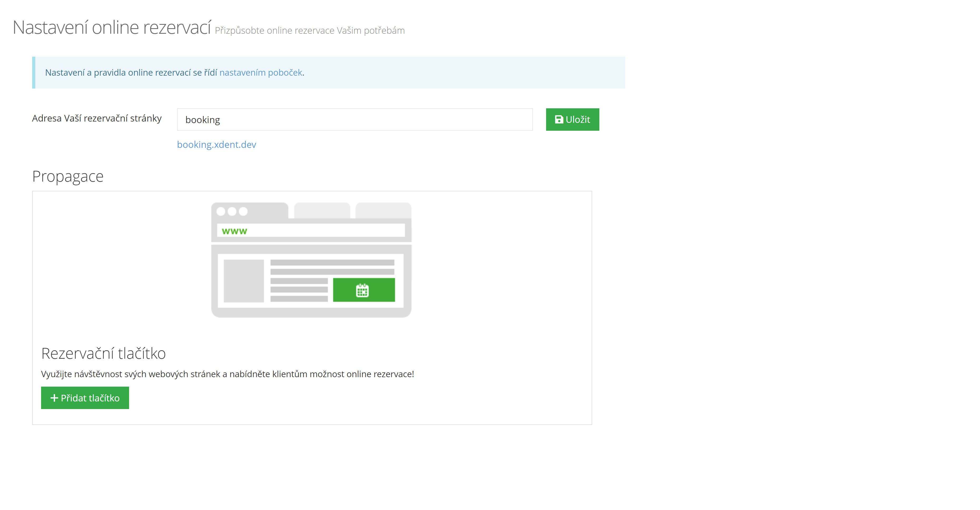Click the 'Adresa Vaší rezervační stránky' label

coord(97,118)
